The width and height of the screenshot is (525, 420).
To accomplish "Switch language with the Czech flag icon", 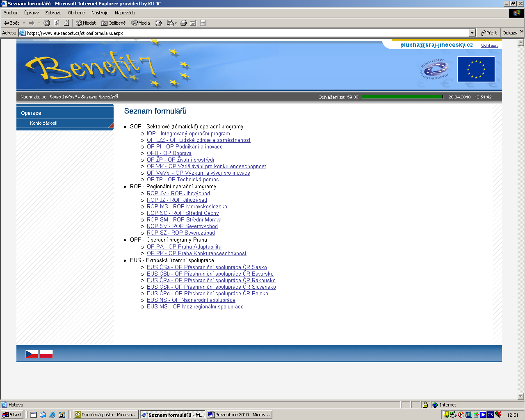I will [32, 354].
